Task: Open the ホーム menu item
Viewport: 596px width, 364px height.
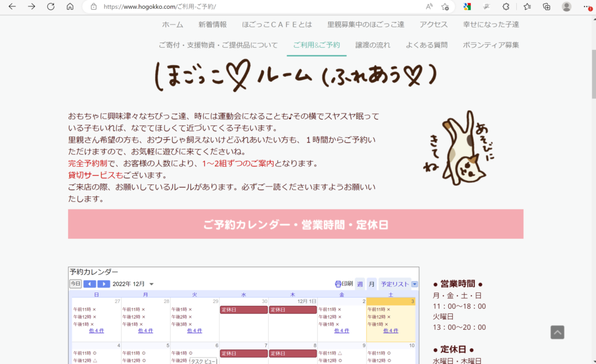Action: coord(172,24)
